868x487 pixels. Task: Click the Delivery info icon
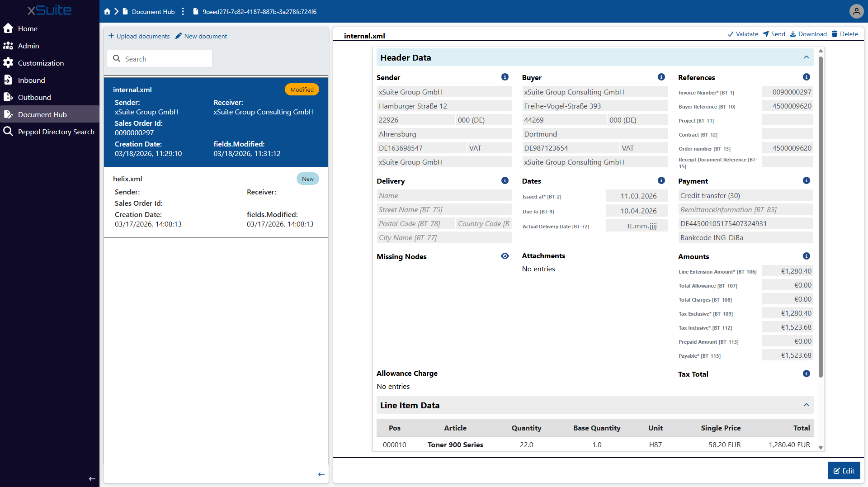tap(505, 180)
